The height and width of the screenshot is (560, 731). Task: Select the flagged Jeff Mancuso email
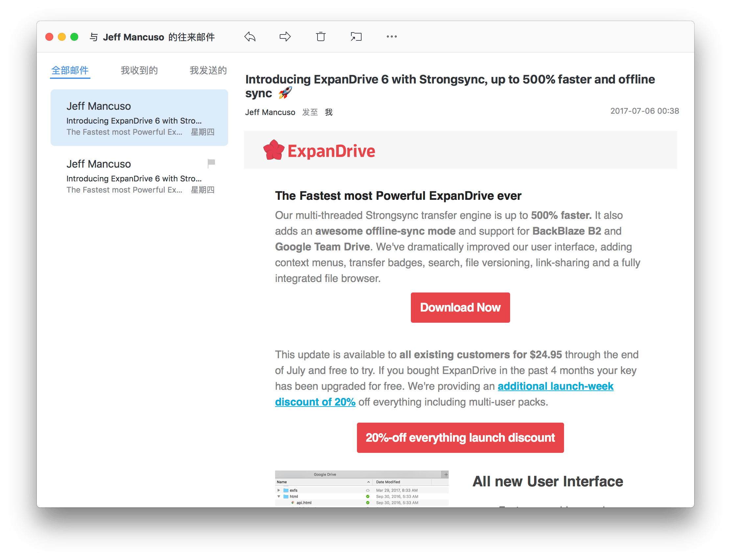[x=139, y=176]
